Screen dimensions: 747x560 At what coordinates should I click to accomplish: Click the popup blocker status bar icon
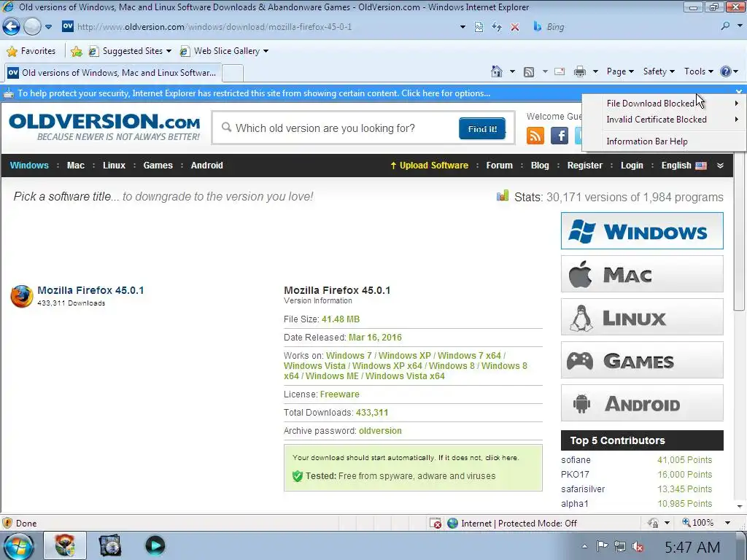(435, 524)
